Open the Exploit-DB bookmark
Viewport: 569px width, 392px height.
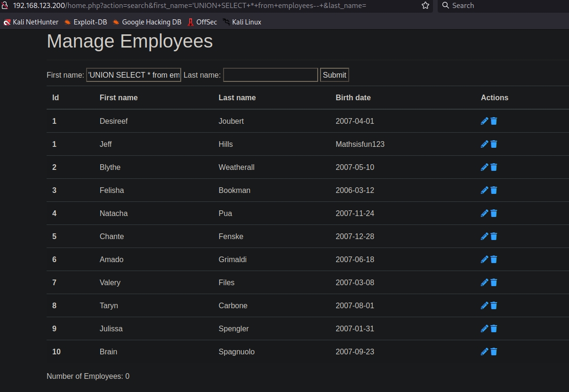86,22
